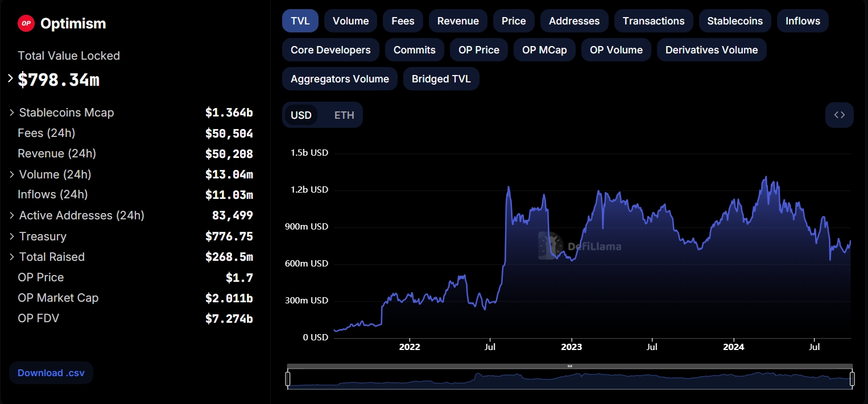Click the 2023 x-axis label
Viewport: 868px width, 404px height.
tap(572, 347)
